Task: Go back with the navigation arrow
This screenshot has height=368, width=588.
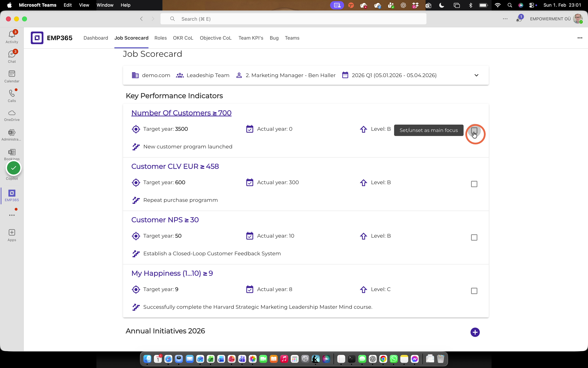Action: 141,19
